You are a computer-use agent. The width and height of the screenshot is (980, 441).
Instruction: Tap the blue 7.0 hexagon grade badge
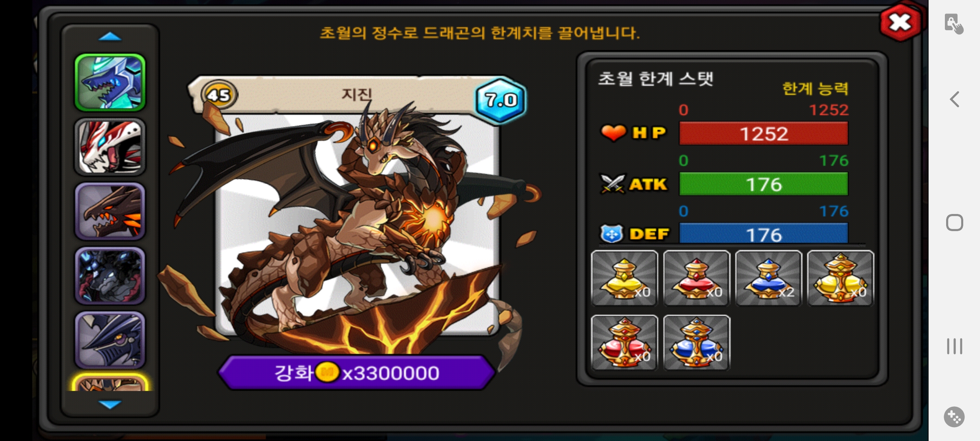pyautogui.click(x=501, y=100)
